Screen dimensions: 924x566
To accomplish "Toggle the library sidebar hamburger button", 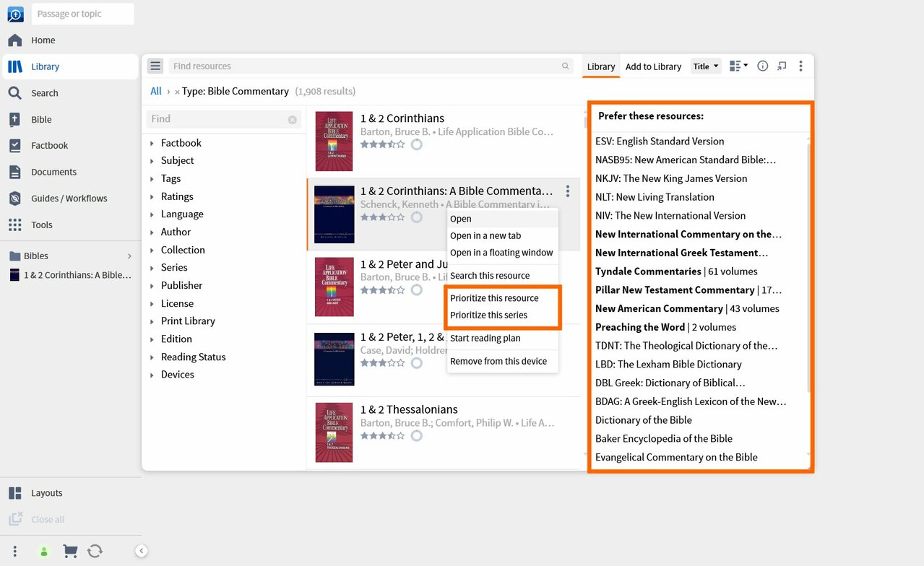I will point(155,66).
